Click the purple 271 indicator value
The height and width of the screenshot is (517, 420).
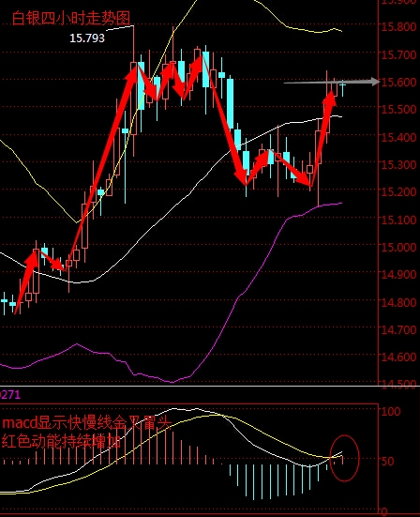(x=10, y=395)
